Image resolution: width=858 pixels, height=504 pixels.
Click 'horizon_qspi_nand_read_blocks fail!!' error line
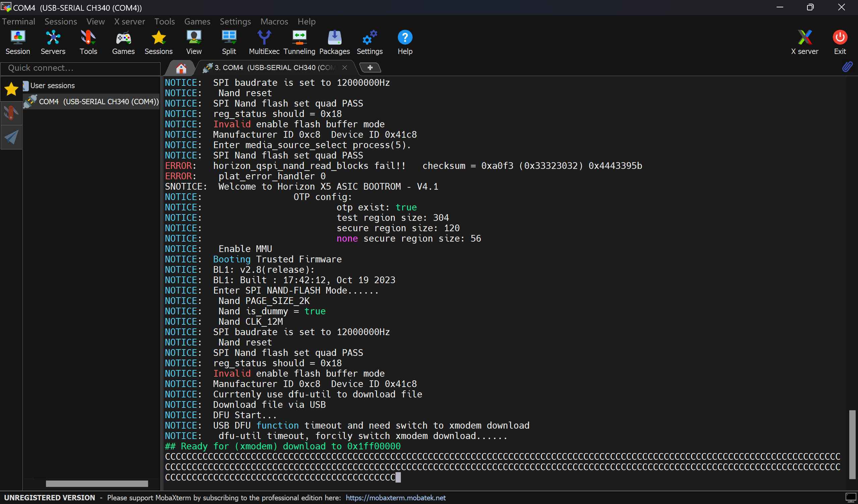point(404,166)
